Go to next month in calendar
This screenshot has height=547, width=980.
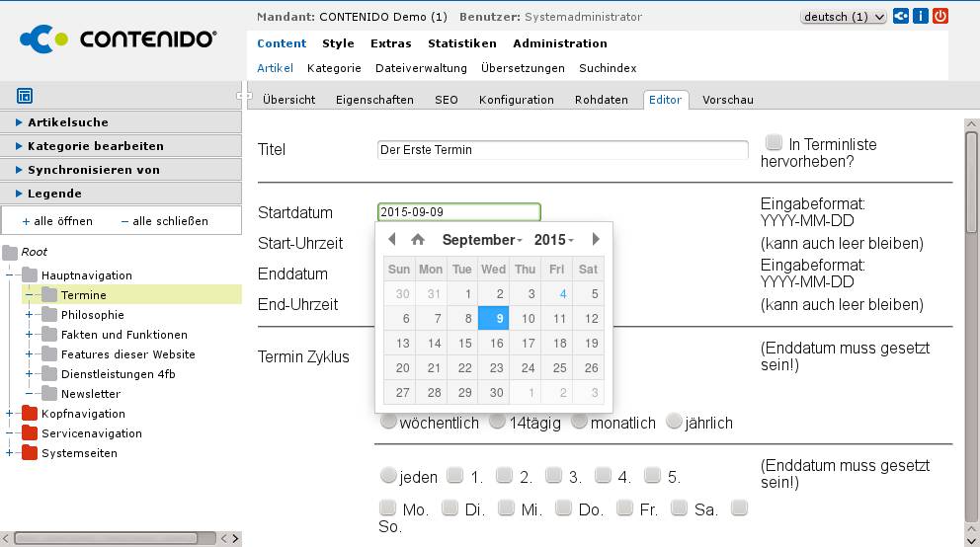pyautogui.click(x=595, y=239)
